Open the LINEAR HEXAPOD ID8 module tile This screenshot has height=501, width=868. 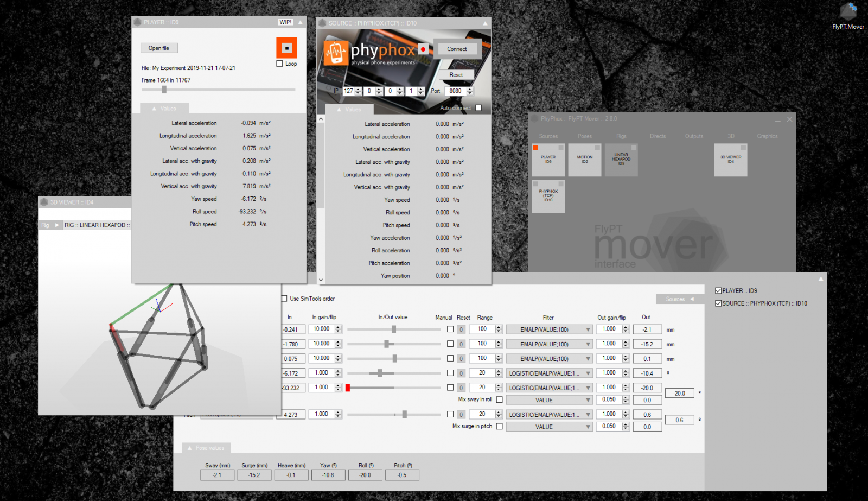tap(621, 160)
